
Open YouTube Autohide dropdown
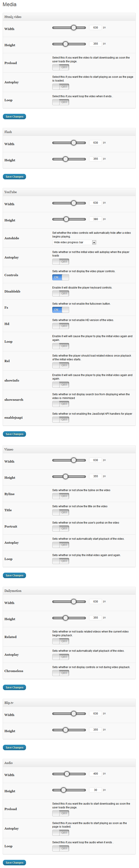pyautogui.click(x=74, y=242)
